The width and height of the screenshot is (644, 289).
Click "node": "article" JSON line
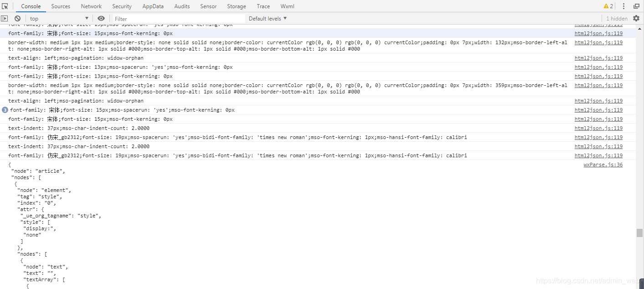(x=38, y=171)
